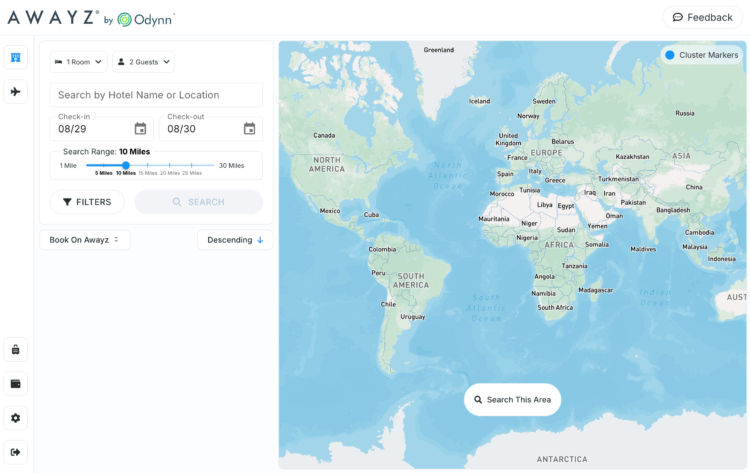Click the SOUTH AMERICA map label
Viewport: 750px width, 473px height.
point(411,281)
